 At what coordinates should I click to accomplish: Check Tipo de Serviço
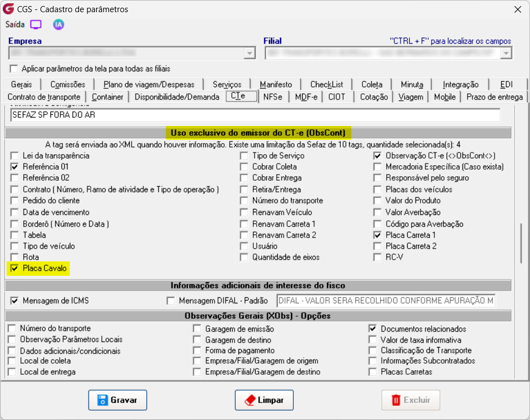[244, 156]
